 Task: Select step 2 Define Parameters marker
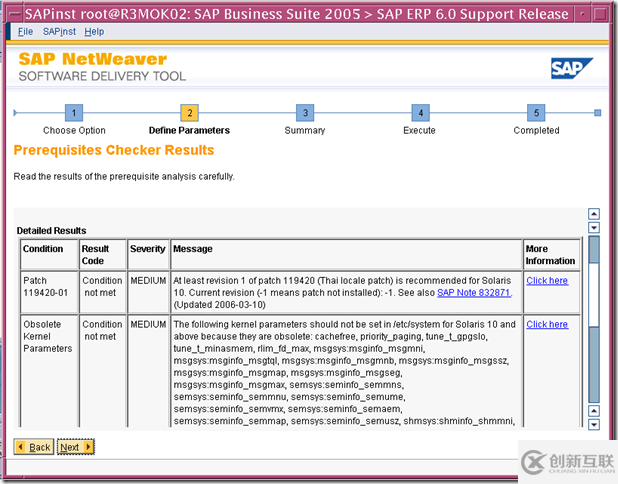(x=190, y=113)
